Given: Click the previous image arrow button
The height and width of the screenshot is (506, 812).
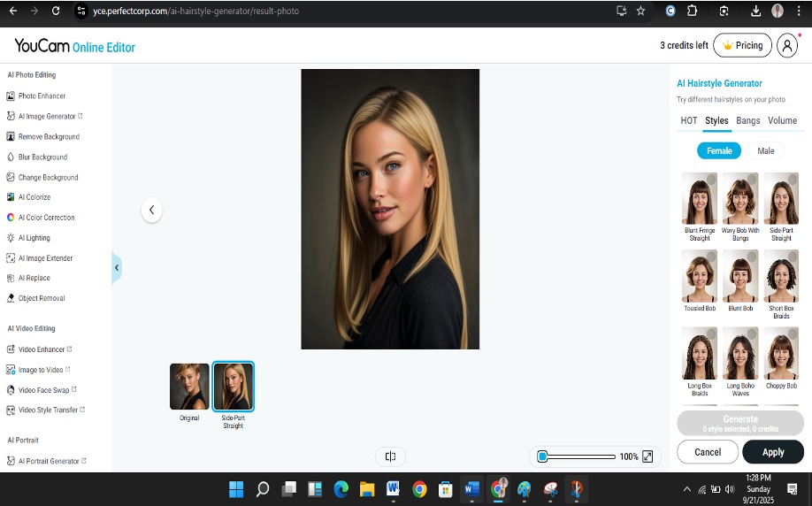Looking at the screenshot, I should point(151,210).
